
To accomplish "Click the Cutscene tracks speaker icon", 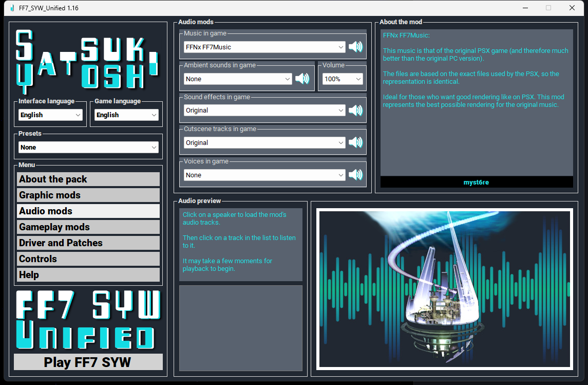I will (355, 142).
